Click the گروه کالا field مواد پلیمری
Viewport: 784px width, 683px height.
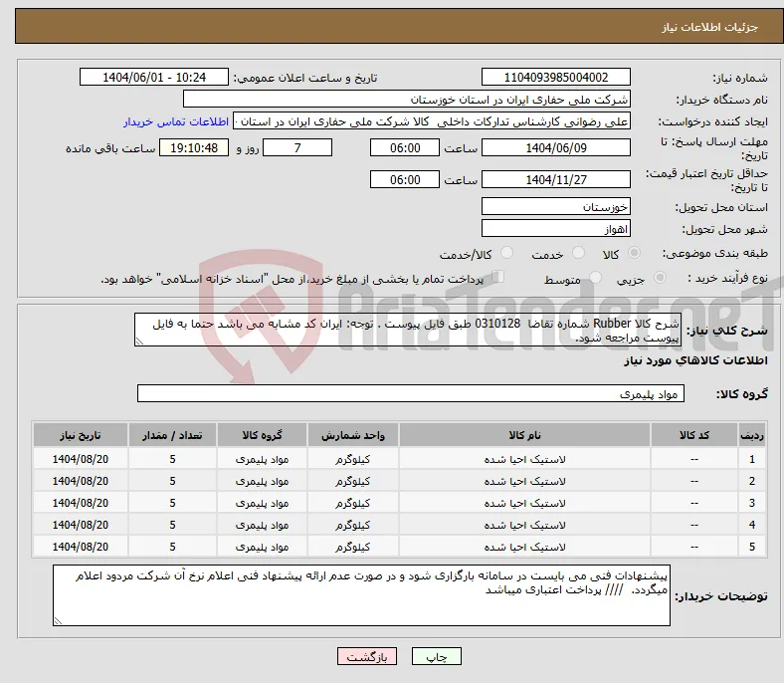coord(411,393)
